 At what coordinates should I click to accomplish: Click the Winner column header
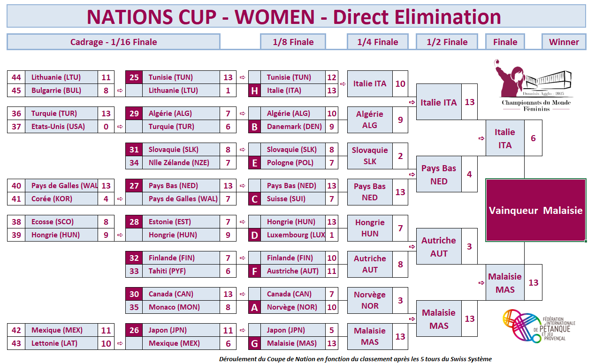point(564,42)
